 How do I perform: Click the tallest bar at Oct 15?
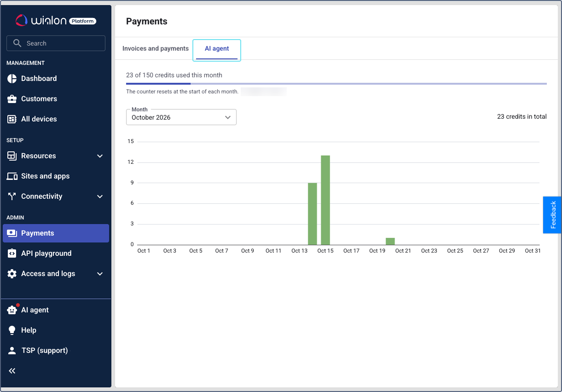pos(325,200)
